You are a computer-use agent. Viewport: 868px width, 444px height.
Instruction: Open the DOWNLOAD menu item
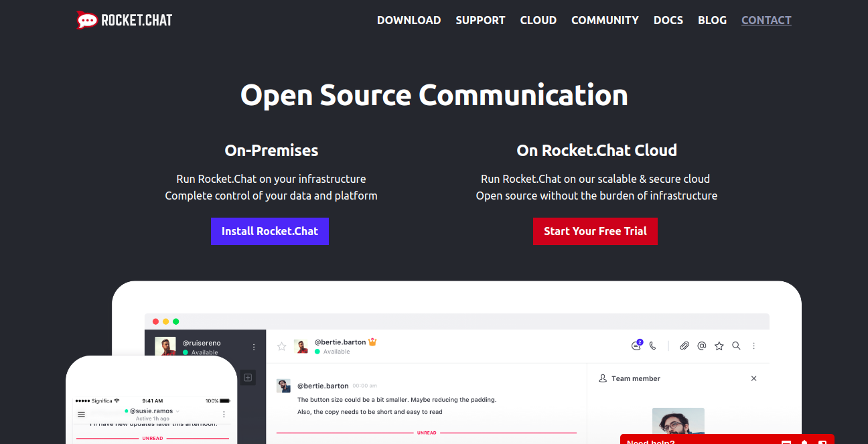(409, 20)
